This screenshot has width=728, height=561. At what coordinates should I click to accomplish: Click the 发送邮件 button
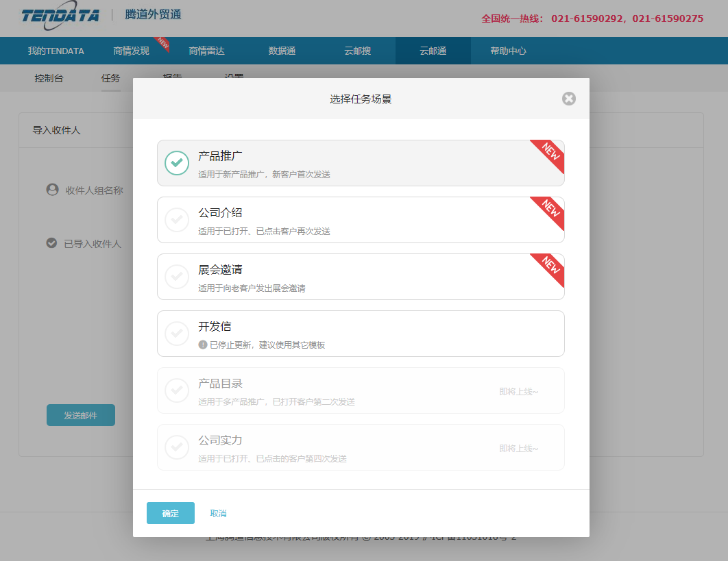(x=80, y=414)
